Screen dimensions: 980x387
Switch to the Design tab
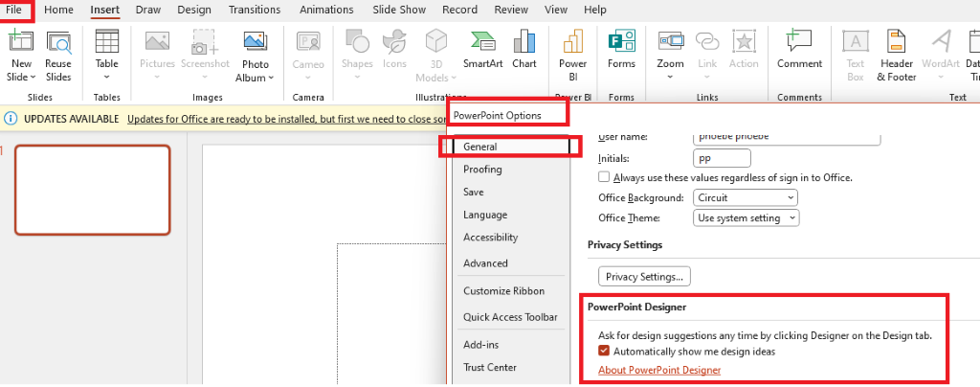click(x=194, y=10)
